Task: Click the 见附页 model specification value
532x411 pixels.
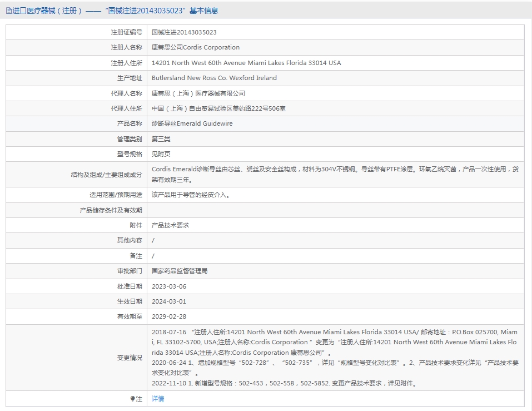Action: pyautogui.click(x=161, y=154)
